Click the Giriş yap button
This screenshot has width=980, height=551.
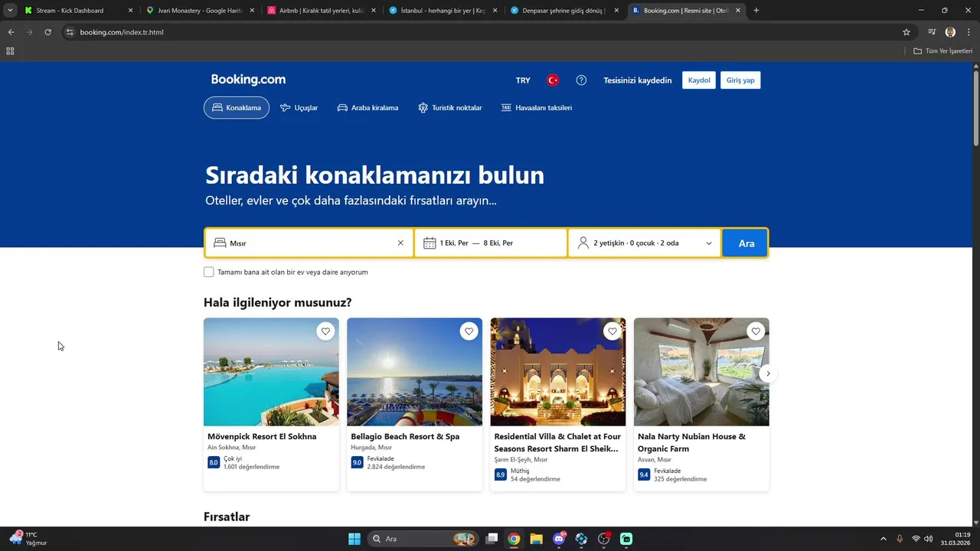[x=740, y=80]
